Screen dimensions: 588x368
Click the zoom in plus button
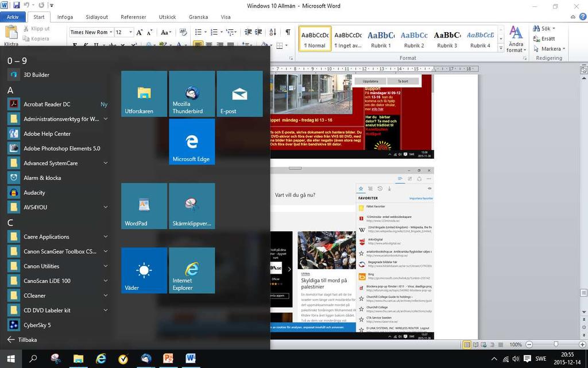(x=582, y=344)
